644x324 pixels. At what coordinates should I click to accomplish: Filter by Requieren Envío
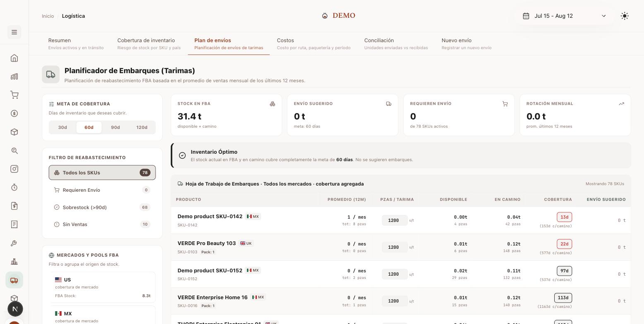point(102,190)
